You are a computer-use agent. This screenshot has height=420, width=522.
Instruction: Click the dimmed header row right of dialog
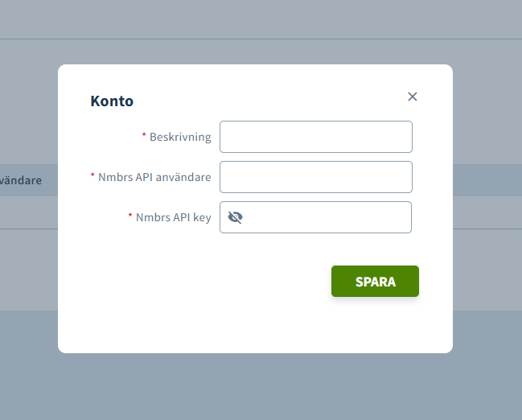487,180
